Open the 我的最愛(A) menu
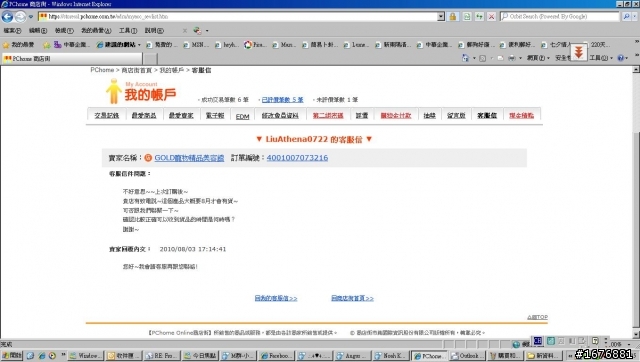This screenshot has width=640, height=362. tap(96, 31)
